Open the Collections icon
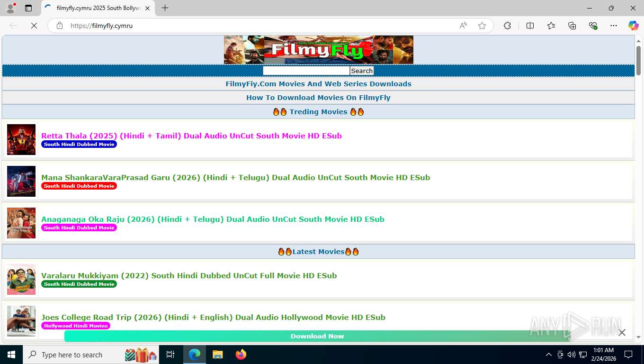Viewport: 644px width, 364px height. 572,26
